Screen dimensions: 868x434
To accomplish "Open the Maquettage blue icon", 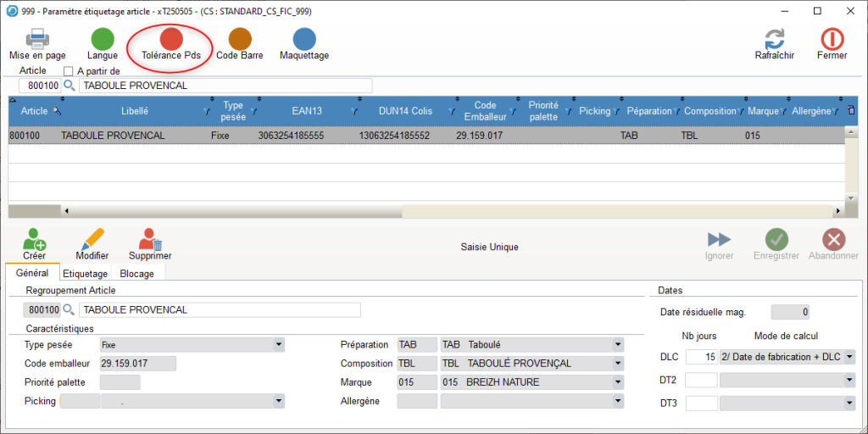I will pyautogui.click(x=304, y=39).
